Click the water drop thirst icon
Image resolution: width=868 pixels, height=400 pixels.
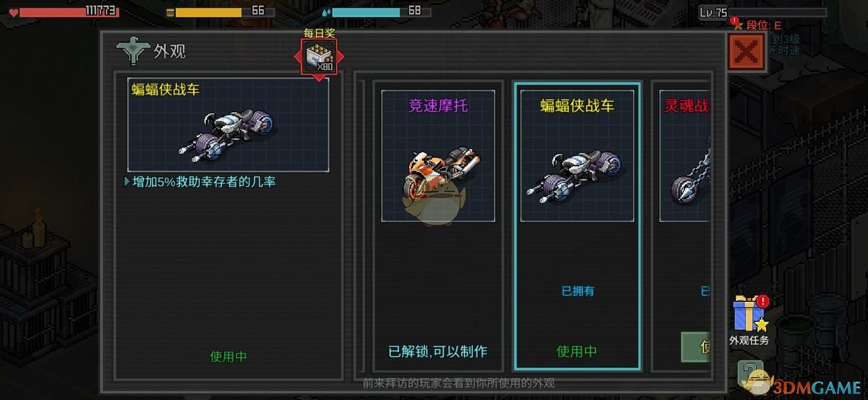tap(327, 12)
